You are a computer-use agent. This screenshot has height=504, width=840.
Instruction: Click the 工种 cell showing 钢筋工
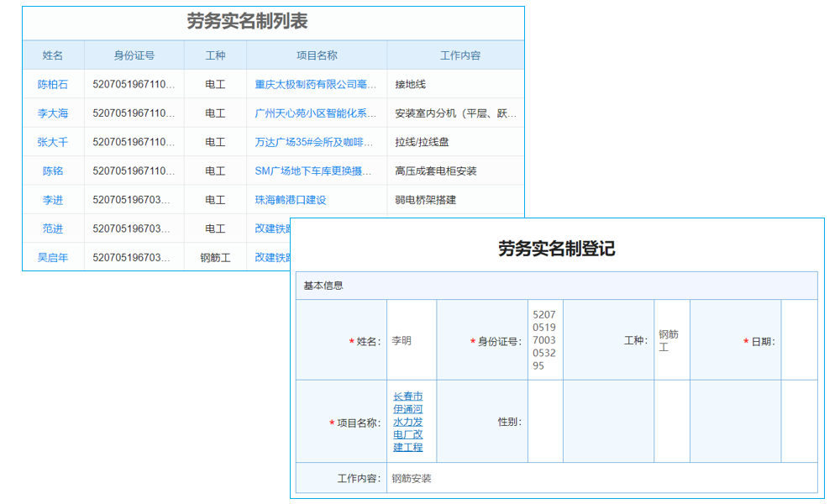(x=671, y=339)
